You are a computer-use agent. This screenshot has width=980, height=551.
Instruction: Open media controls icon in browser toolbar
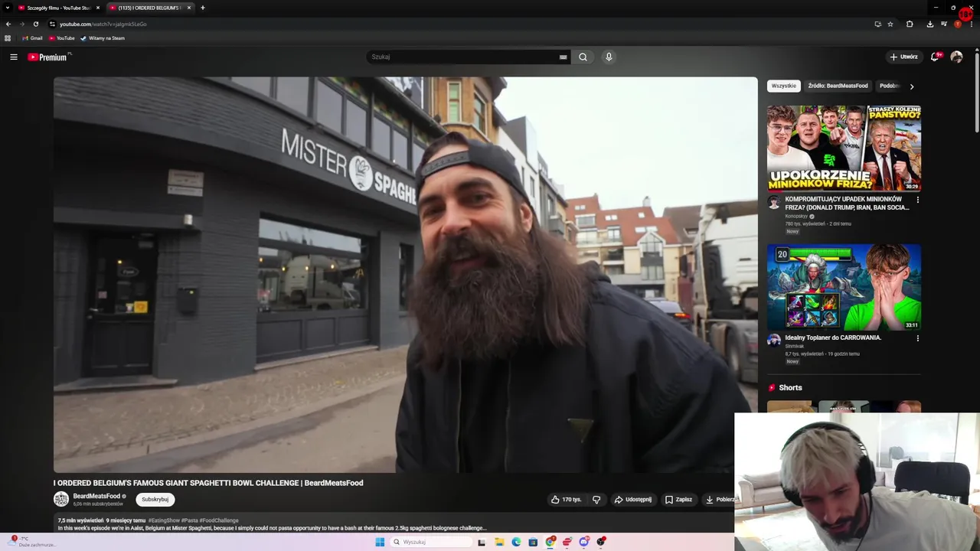[x=943, y=24]
